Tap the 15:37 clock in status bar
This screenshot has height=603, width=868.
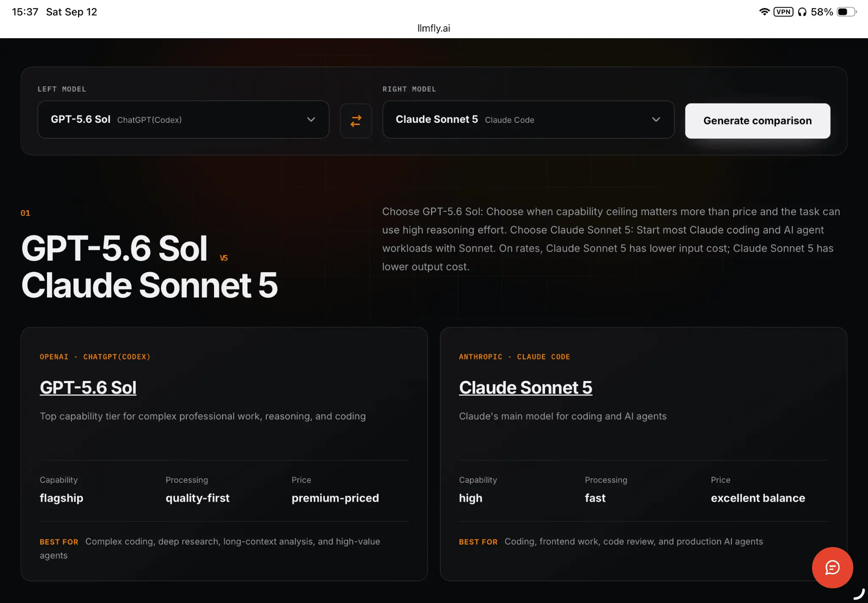pyautogui.click(x=25, y=12)
